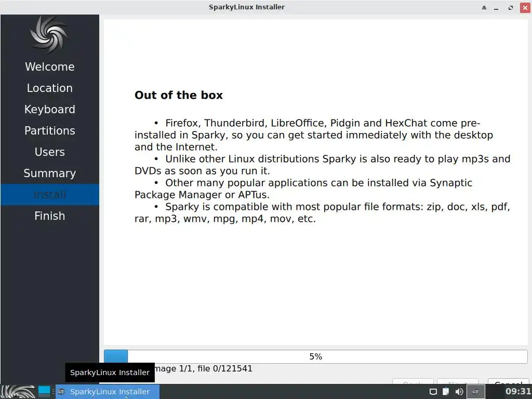
Task: Click the blue show-desktop icon in the taskbar
Action: click(44, 392)
